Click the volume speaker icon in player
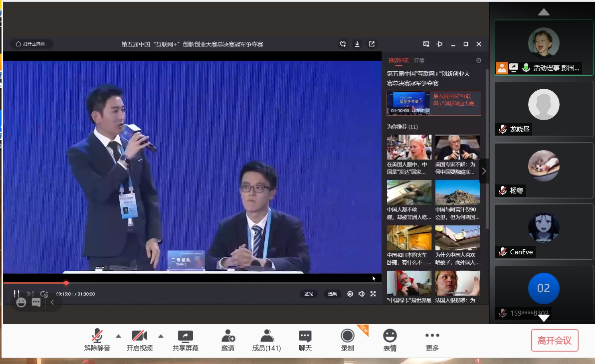 coord(362,294)
